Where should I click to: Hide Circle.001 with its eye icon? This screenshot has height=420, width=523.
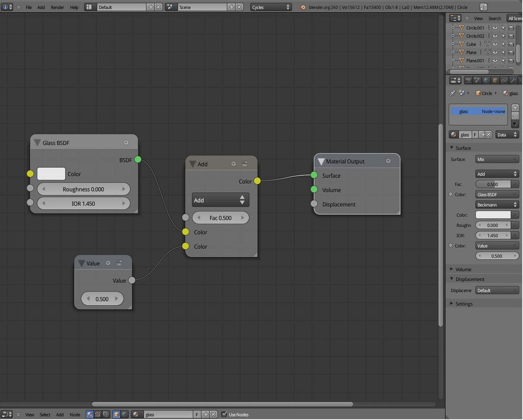click(495, 28)
